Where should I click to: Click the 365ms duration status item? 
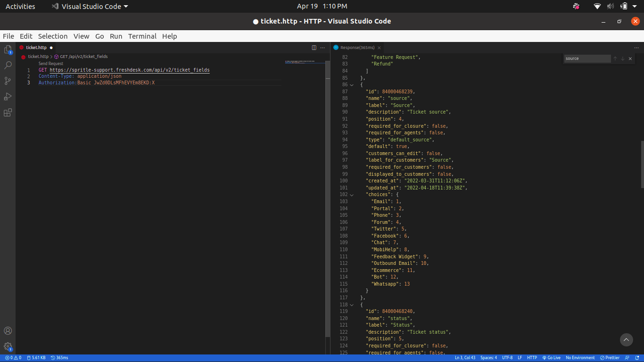coord(59,358)
